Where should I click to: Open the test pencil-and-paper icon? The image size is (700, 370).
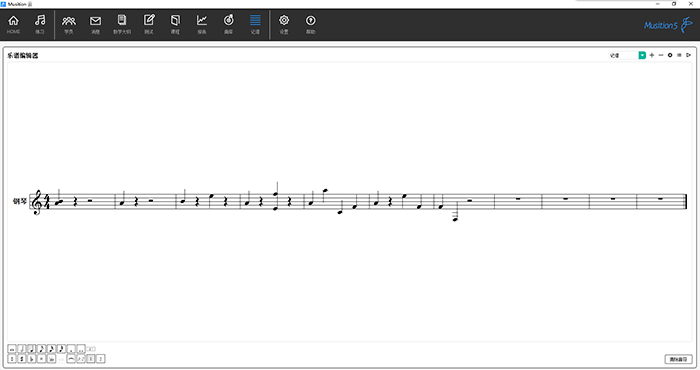[x=149, y=24]
